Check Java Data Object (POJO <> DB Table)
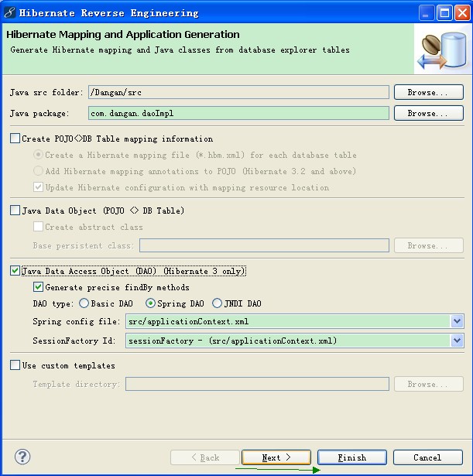Image resolution: width=473 pixels, height=476 pixels. point(15,211)
